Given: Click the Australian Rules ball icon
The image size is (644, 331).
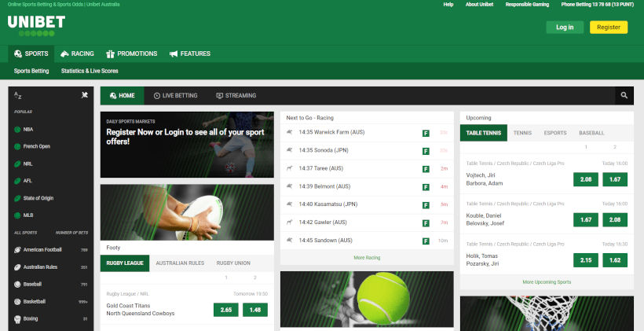Looking at the screenshot, I should click(x=17, y=267).
